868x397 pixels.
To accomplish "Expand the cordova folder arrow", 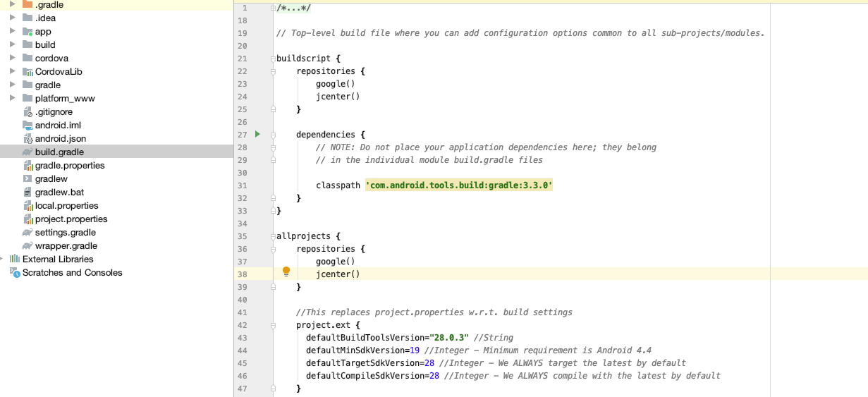I will coord(13,58).
